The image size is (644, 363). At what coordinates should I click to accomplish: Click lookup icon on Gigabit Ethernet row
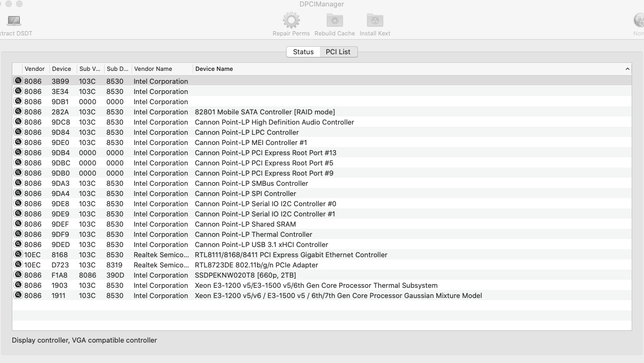pyautogui.click(x=18, y=254)
